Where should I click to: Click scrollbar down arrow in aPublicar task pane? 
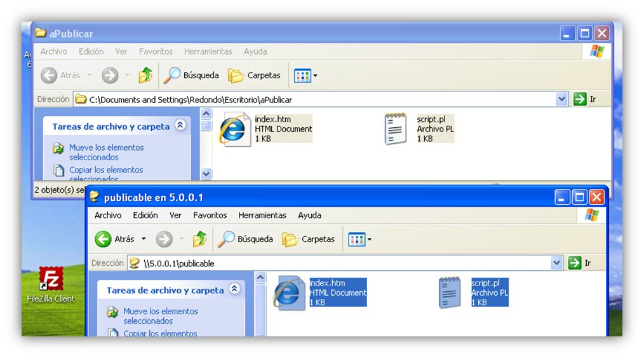[206, 174]
